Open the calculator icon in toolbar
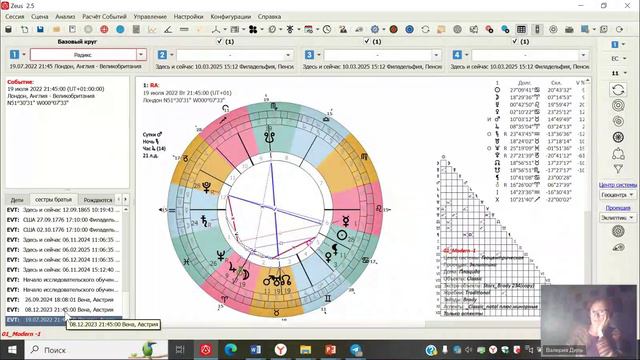 point(136,29)
